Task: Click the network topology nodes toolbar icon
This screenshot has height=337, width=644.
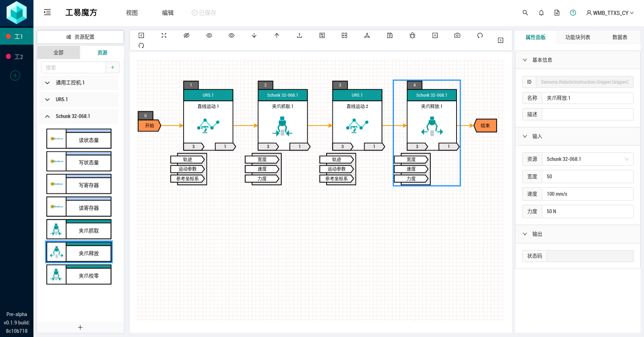Action: click(x=367, y=36)
